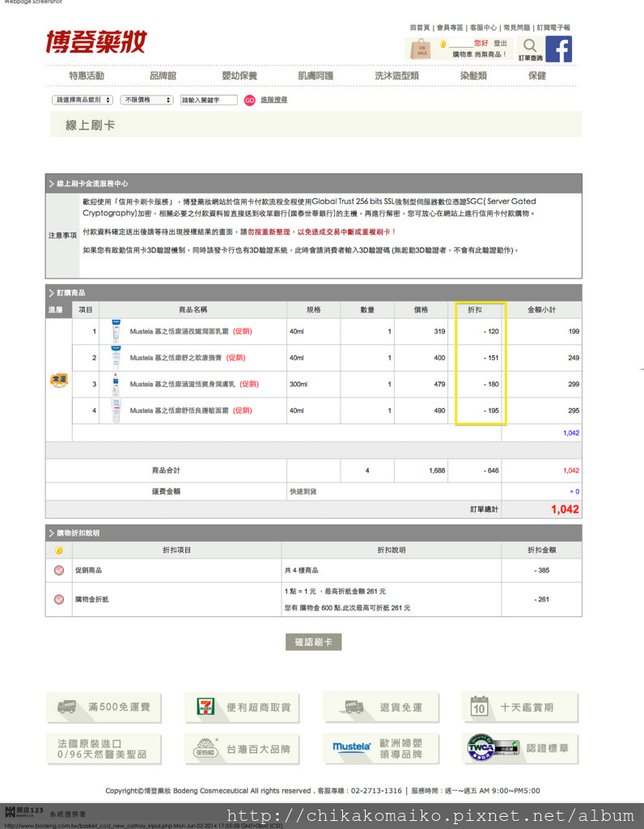Click the 博登藥妝 site logo
The height and width of the screenshot is (829, 644).
tap(95, 42)
